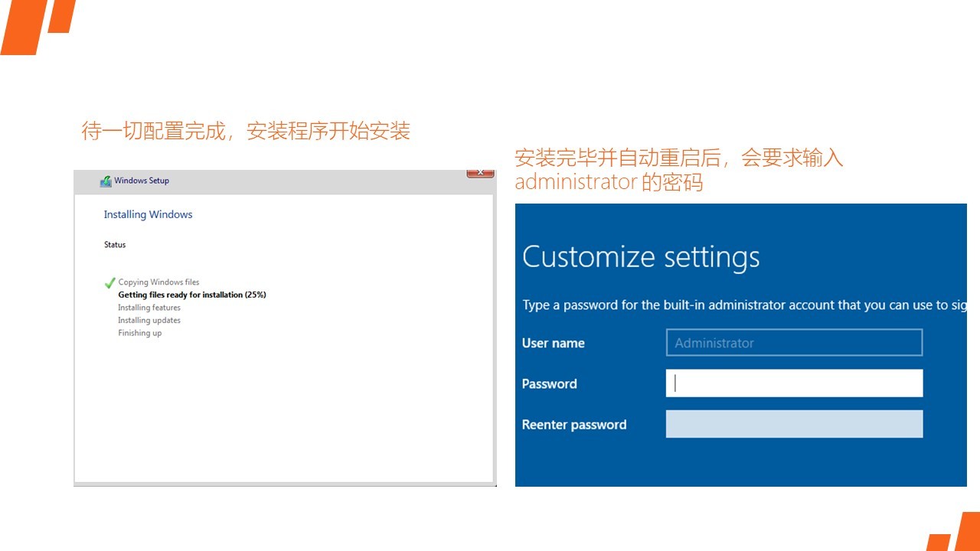
Task: Click the Windows Setup title bar icon
Action: 106,181
